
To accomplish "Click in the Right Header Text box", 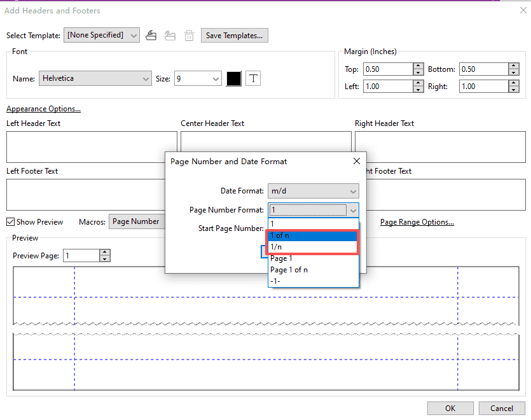I will click(x=440, y=147).
